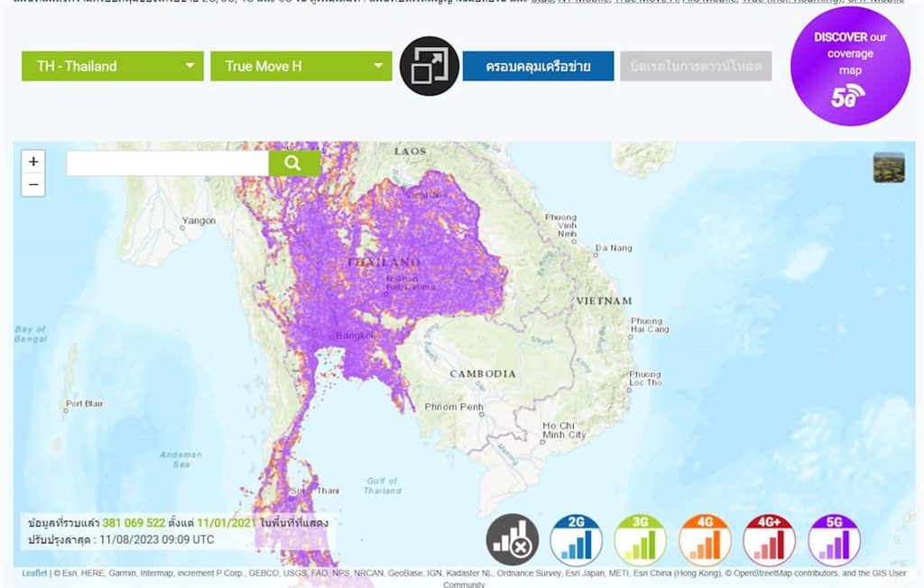The image size is (924, 588).
Task: Open the True Move H operator dropdown
Action: point(301,66)
